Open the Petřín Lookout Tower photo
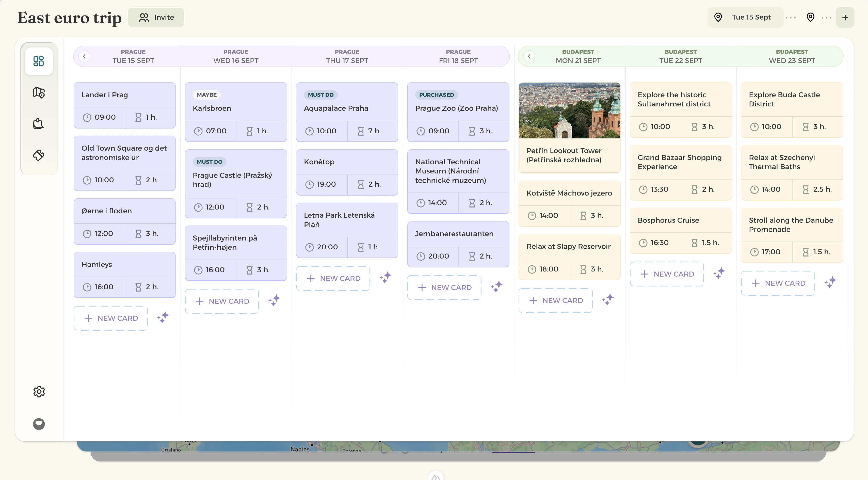868x480 pixels. [x=569, y=110]
